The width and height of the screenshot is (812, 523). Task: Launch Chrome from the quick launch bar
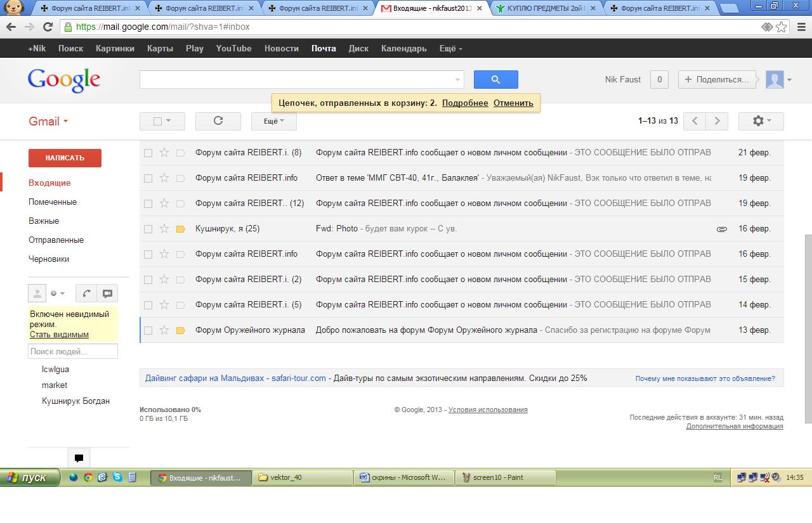click(x=88, y=477)
